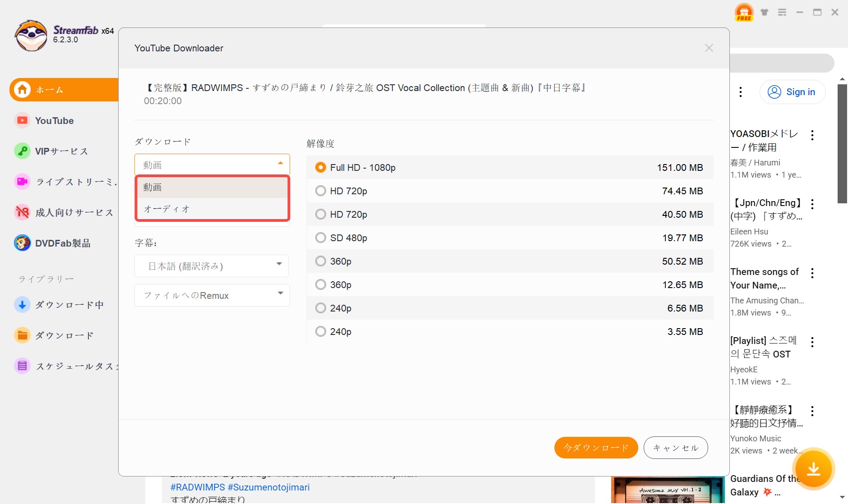Viewport: 848px width, 504px height.
Task: Click HyeokE channel name
Action: [744, 369]
